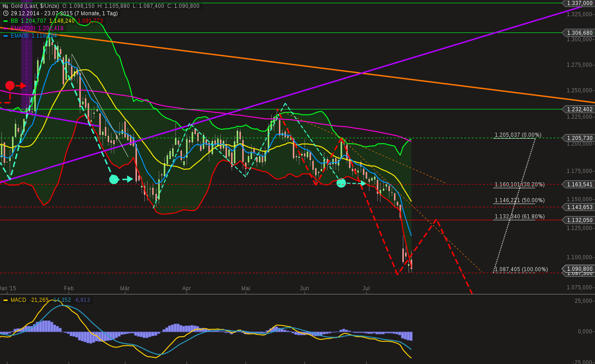Image resolution: width=595 pixels, height=364 pixels.
Task: Click the Feb time axis label
Action: 69,288
